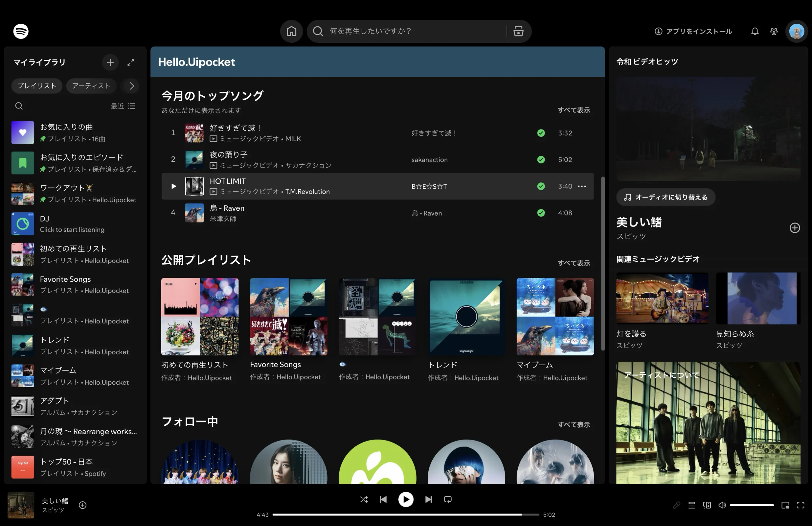
Task: Add 美しい鰭 to library in right panel
Action: pyautogui.click(x=795, y=228)
